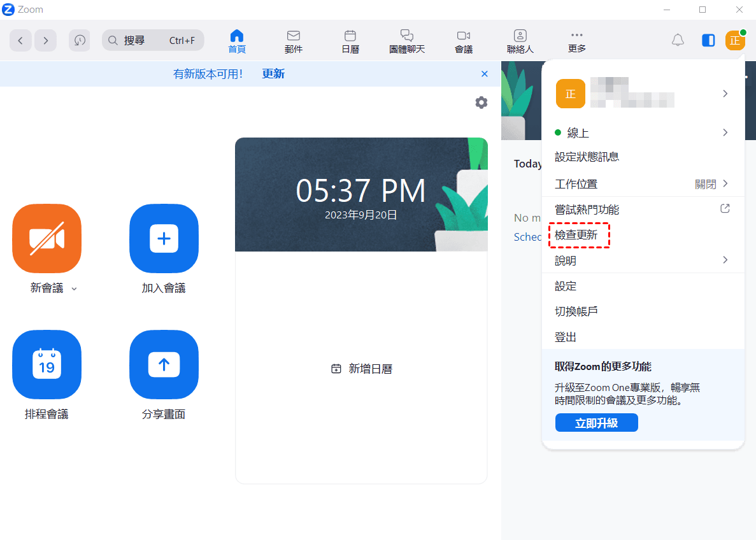The height and width of the screenshot is (540, 756).
Task: Click the 有新版本可用! banner text
Action: click(x=208, y=74)
